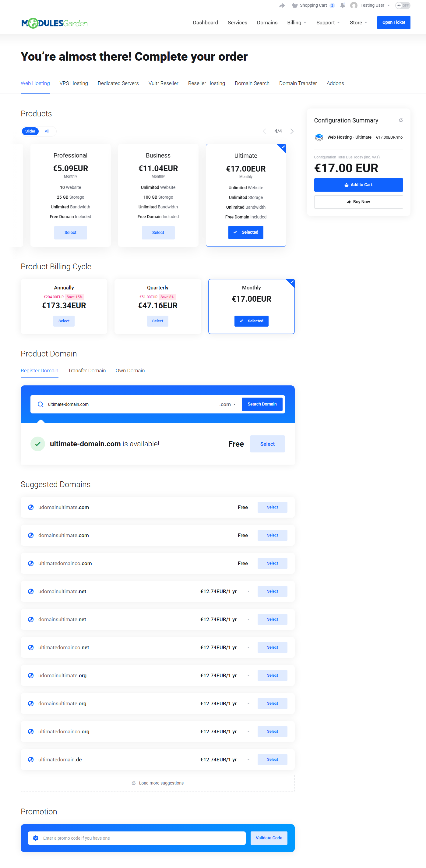Click the udomainultimate.org row icon
Viewport: 426px width, 868px height.
31,675
